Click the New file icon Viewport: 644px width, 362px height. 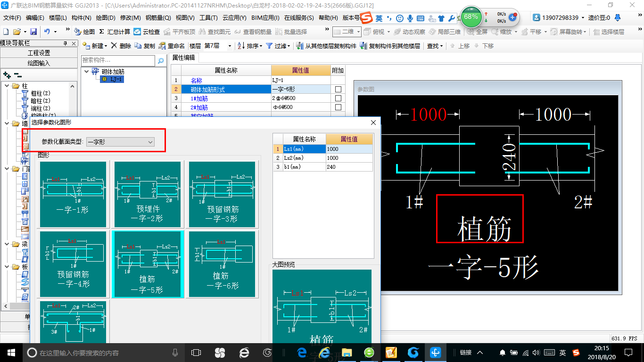click(x=6, y=32)
